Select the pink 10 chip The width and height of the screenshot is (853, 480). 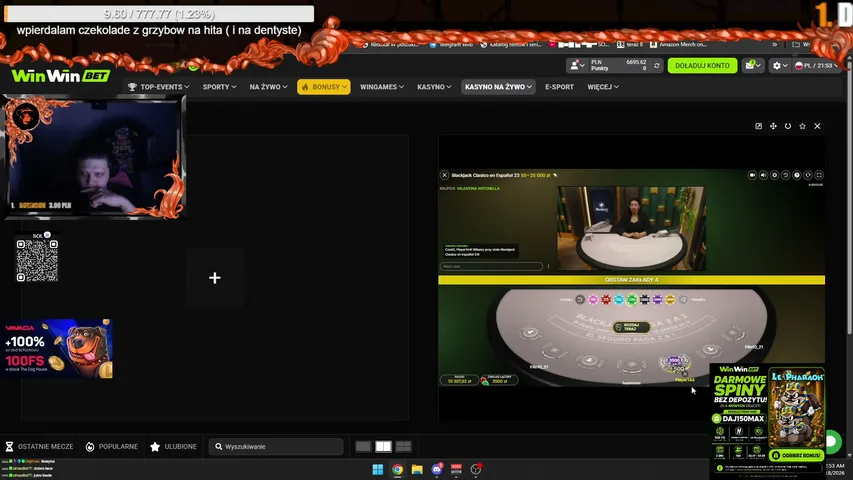point(593,299)
